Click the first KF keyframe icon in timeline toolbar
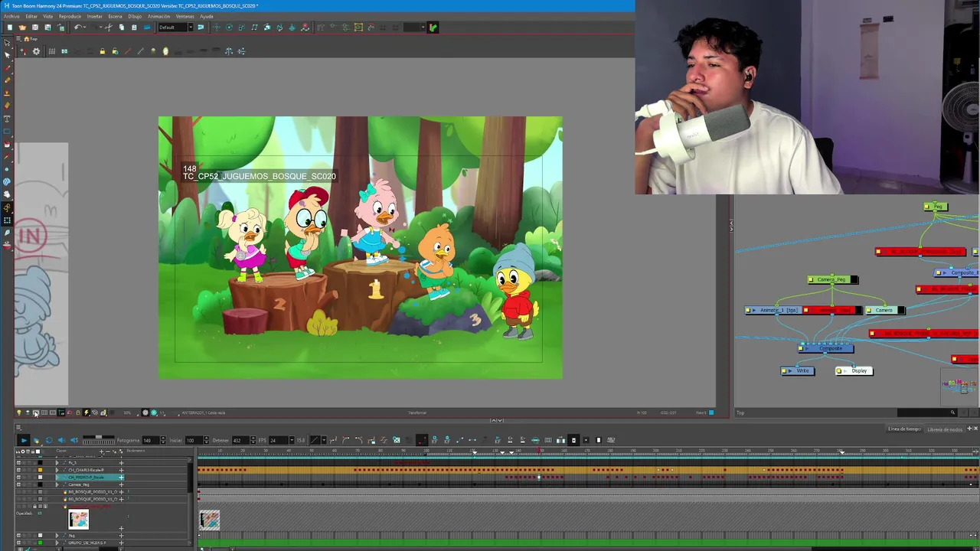 tap(434, 440)
